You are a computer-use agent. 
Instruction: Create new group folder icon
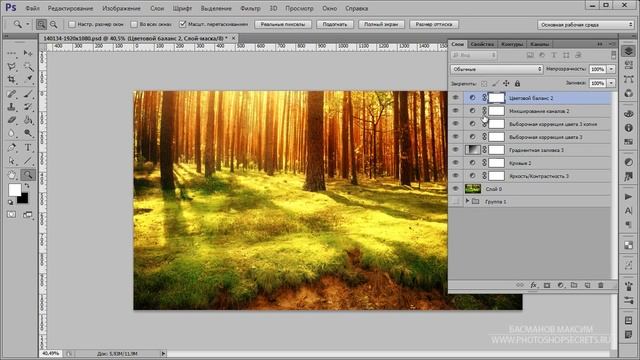click(574, 285)
